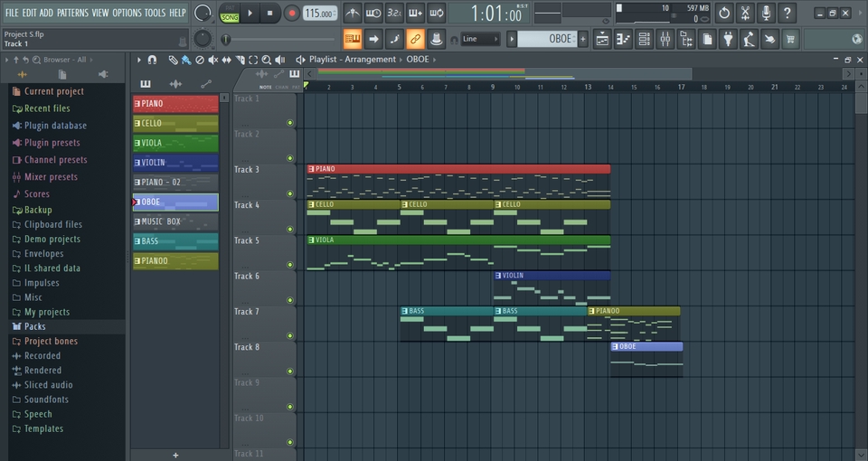Open the PATTERNS menu
868x461 pixels.
point(72,12)
